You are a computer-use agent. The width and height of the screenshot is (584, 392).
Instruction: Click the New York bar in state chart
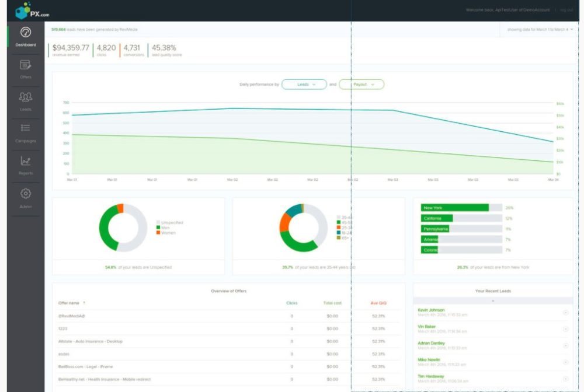point(454,208)
